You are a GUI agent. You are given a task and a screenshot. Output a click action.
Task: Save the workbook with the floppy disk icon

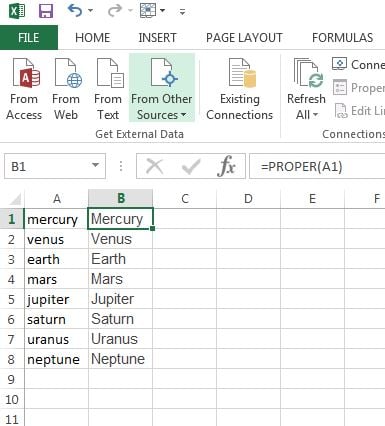click(x=46, y=11)
